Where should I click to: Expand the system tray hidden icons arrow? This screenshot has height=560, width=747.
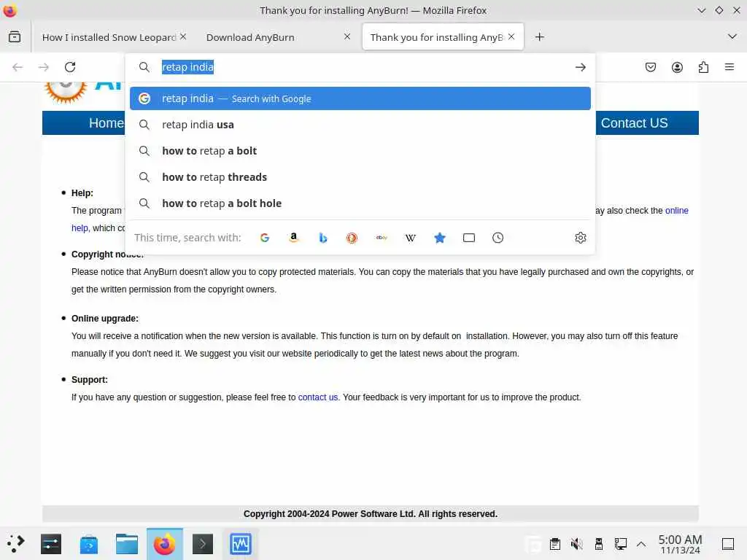point(641,544)
